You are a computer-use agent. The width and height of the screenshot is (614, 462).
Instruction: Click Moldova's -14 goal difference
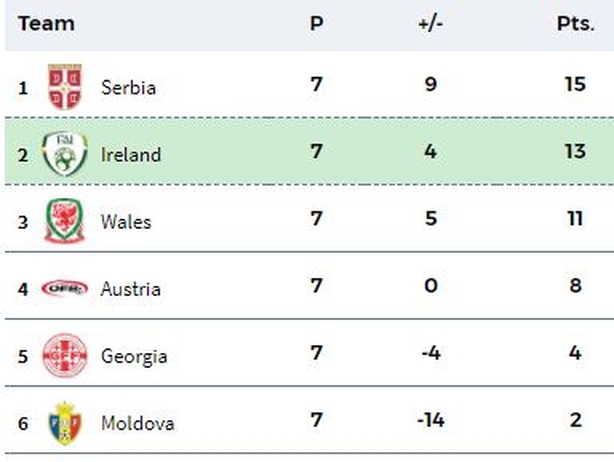[431, 420]
